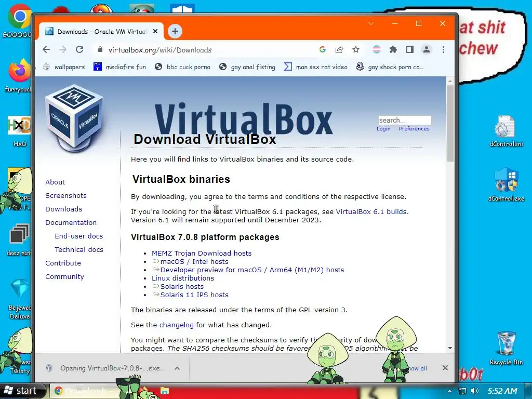
Task: Click the network tray icon
Action: point(462,391)
